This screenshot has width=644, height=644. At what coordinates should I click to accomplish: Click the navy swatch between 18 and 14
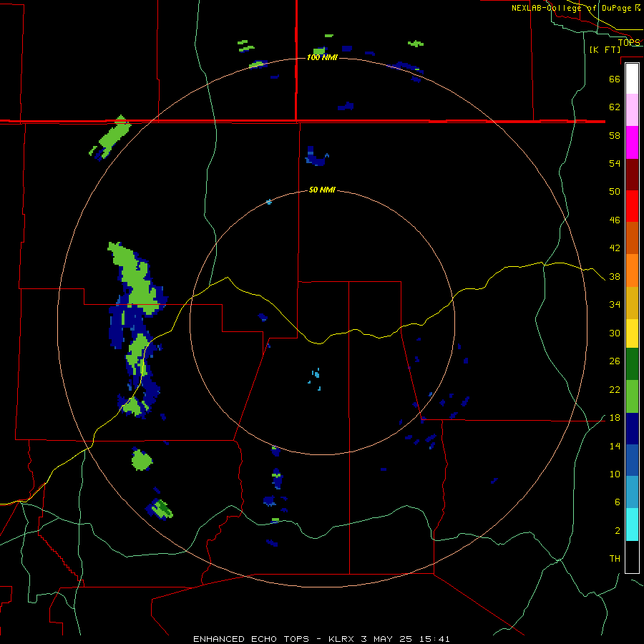[632, 429]
